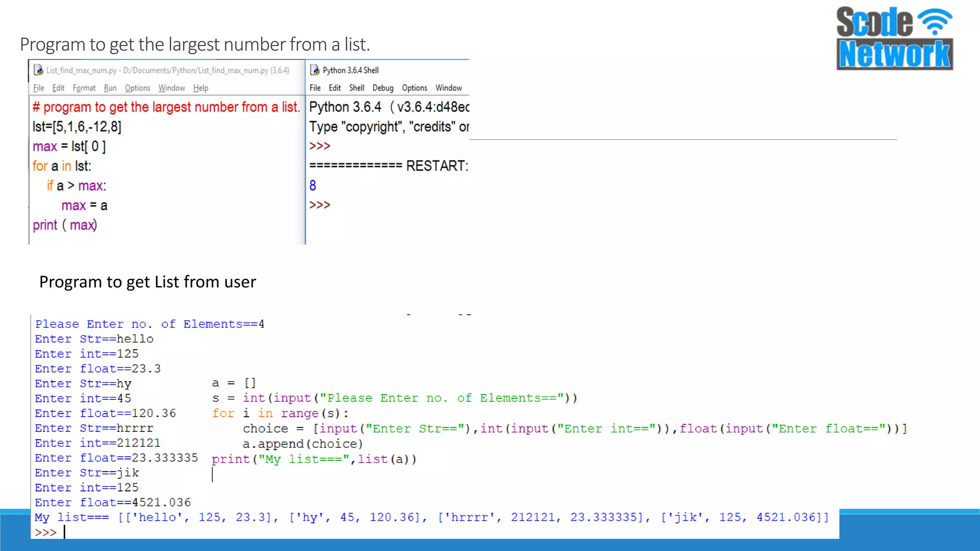Click the shell output value '8'
The width and height of the screenshot is (980, 551).
point(312,186)
